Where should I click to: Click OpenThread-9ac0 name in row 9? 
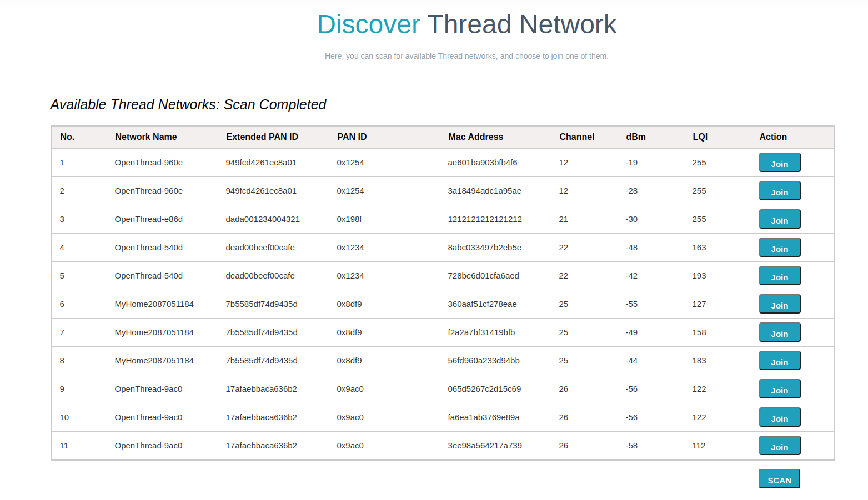(148, 389)
